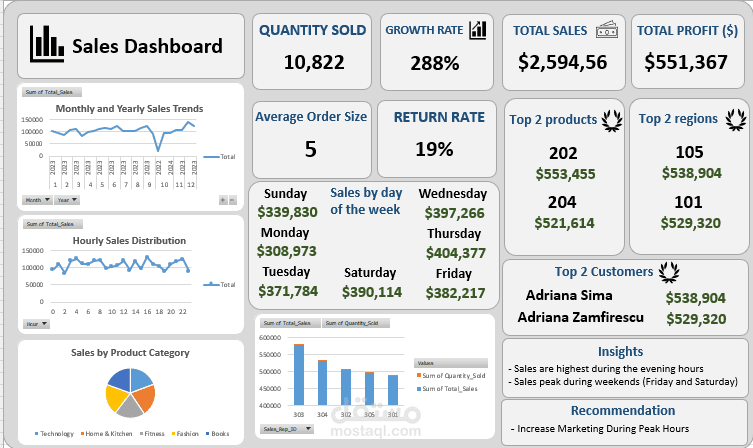Screen dimensions: 753x448
Task: Click the bar chart logo beside Sales Dashboard
Action: point(47,44)
